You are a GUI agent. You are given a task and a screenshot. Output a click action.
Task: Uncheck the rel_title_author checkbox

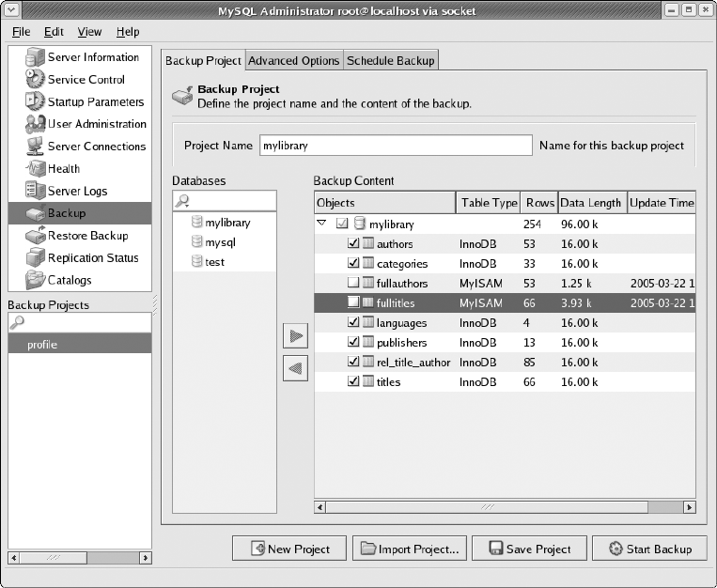coord(353,362)
